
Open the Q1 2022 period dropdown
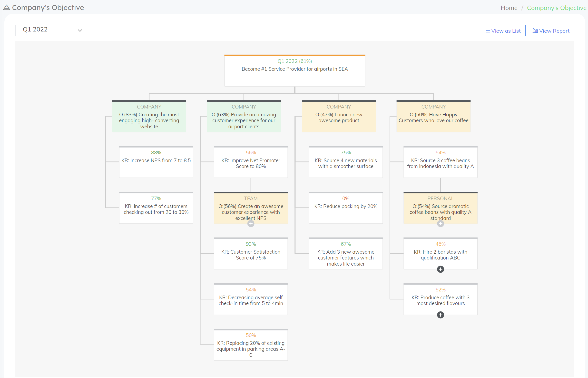coord(50,30)
